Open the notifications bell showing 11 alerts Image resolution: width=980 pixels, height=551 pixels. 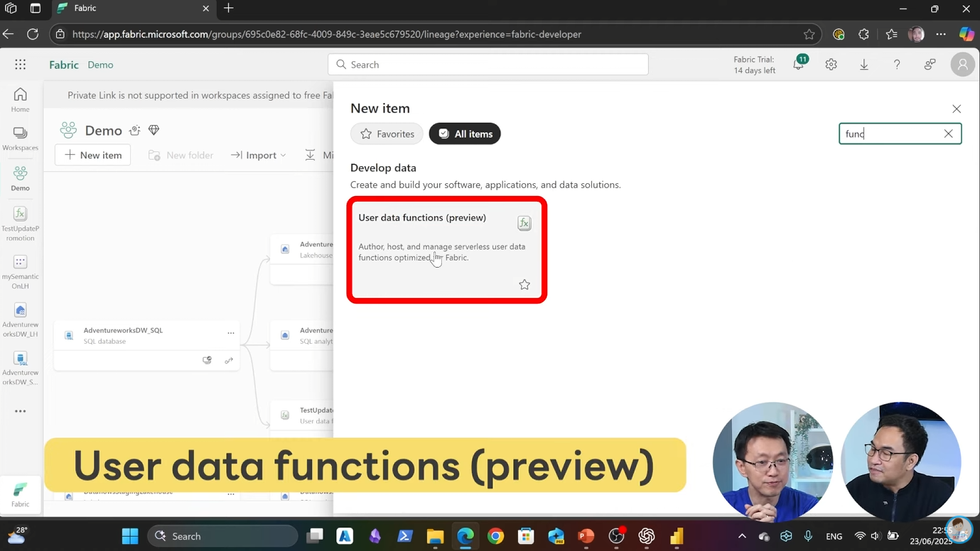797,64
